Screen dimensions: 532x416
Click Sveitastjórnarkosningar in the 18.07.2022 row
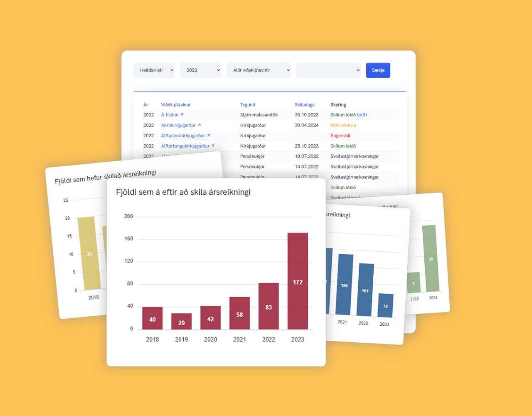pos(355,156)
